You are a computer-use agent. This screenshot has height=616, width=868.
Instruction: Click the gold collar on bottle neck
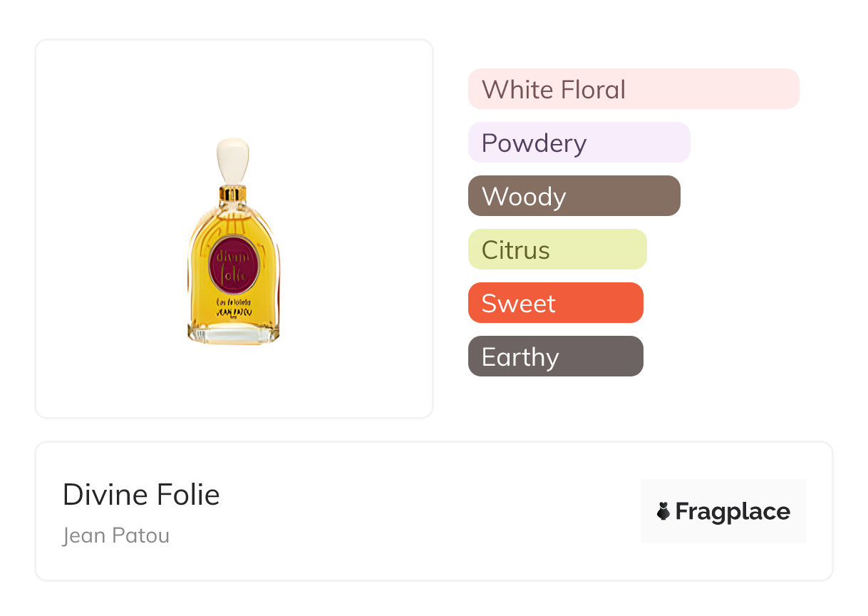click(x=233, y=192)
